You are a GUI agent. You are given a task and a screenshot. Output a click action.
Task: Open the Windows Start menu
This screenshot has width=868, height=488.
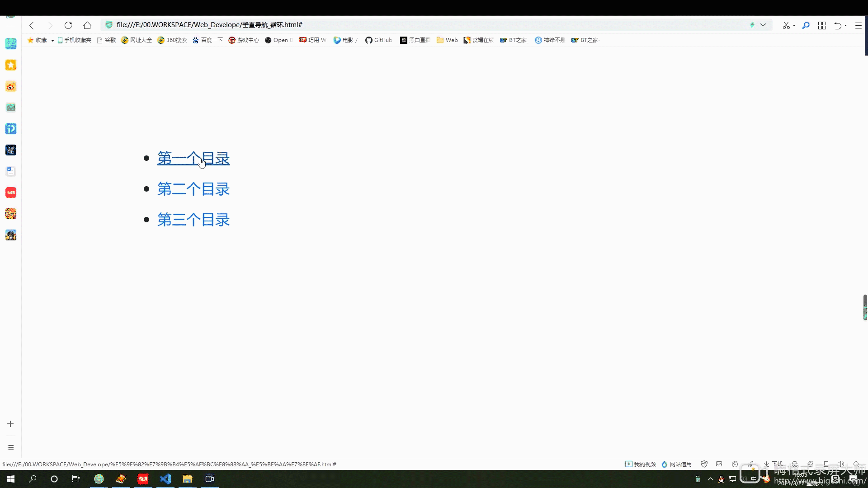click(10, 479)
